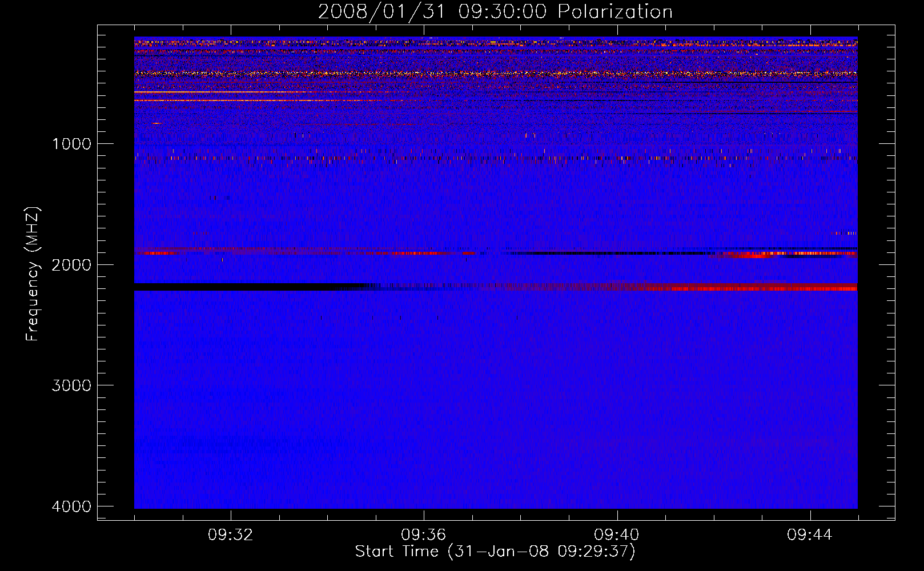
Task: Click the 09:40 time axis label
Action: 617,535
